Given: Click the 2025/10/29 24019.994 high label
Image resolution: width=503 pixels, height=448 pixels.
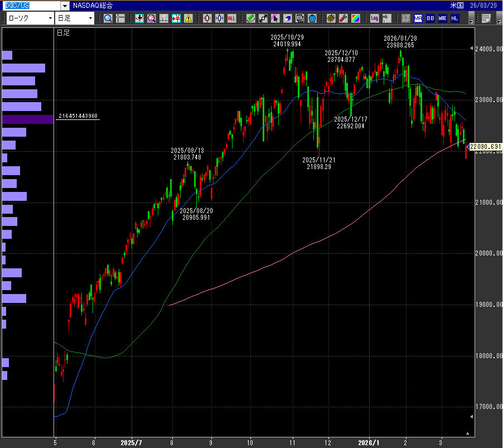Looking at the screenshot, I should 287,41.
